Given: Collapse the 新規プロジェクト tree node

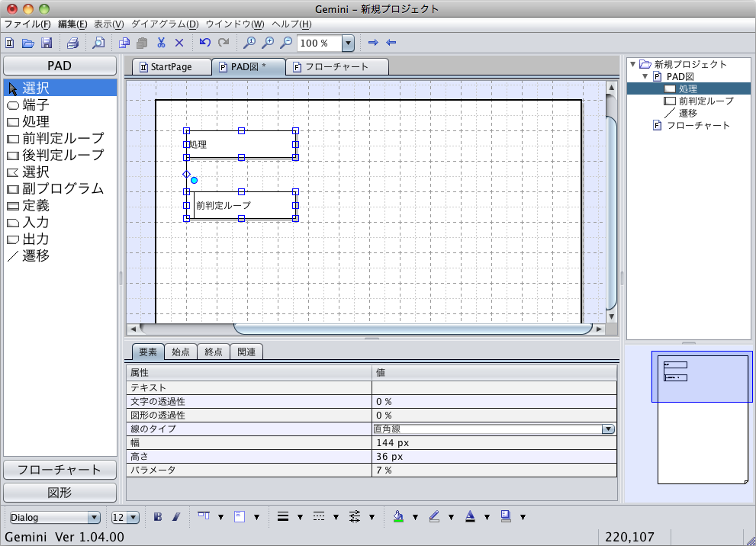Looking at the screenshot, I should (x=633, y=64).
